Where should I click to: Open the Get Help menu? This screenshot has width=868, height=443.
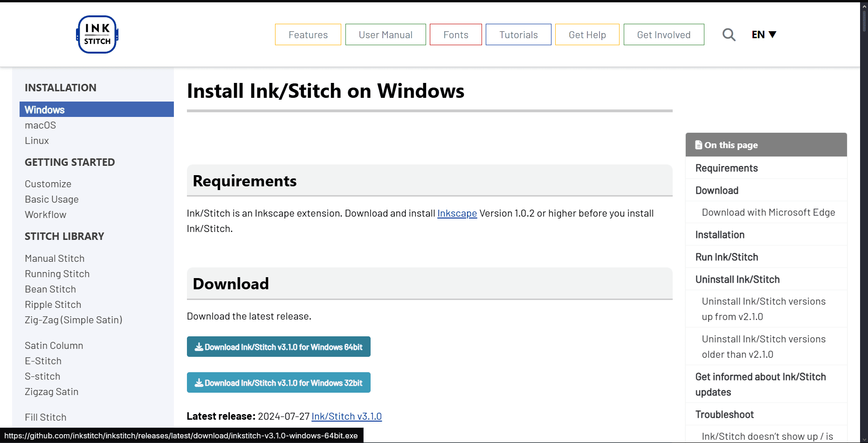point(587,34)
